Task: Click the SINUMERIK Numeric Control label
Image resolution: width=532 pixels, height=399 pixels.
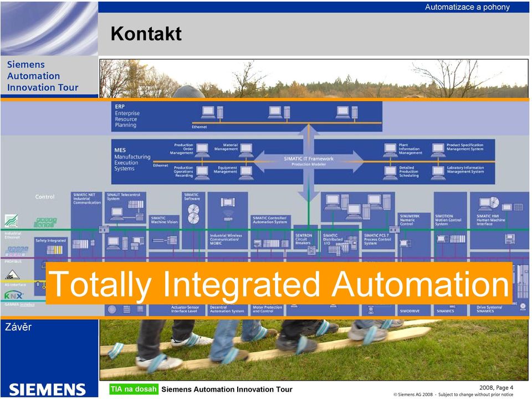Action: coord(410,220)
